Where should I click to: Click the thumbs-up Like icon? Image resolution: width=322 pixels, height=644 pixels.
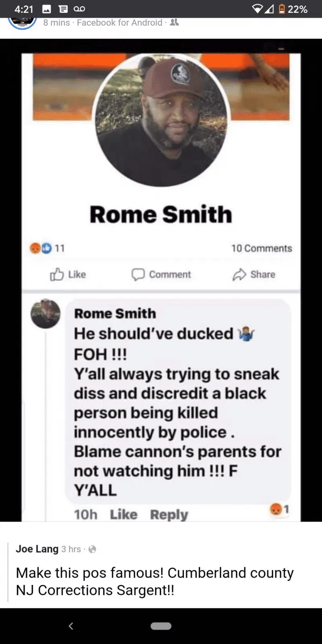tap(57, 275)
